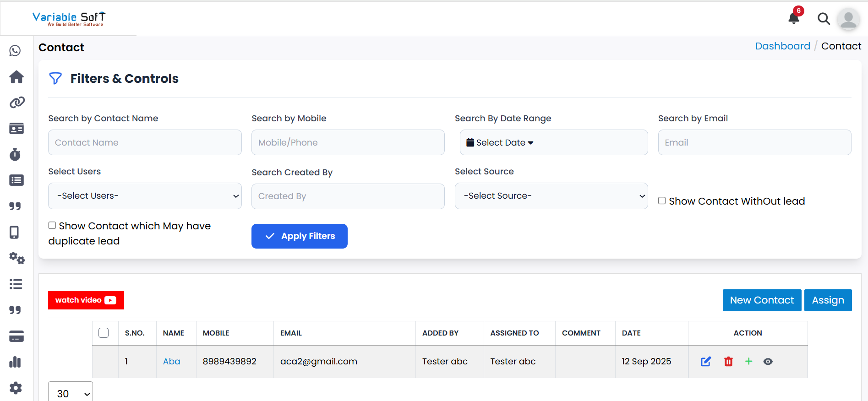
Task: Expand the Select Source dropdown
Action: [551, 196]
